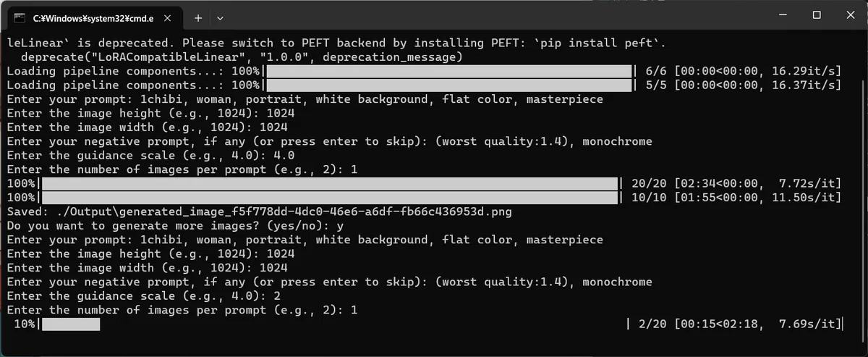Click the completed 20/20 progress bar

click(x=331, y=184)
